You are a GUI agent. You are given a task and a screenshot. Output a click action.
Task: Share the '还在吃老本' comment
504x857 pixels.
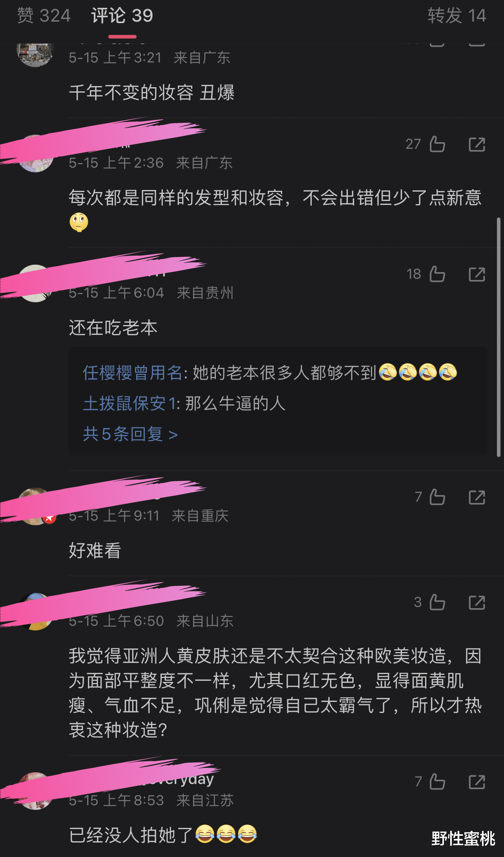[x=477, y=274]
